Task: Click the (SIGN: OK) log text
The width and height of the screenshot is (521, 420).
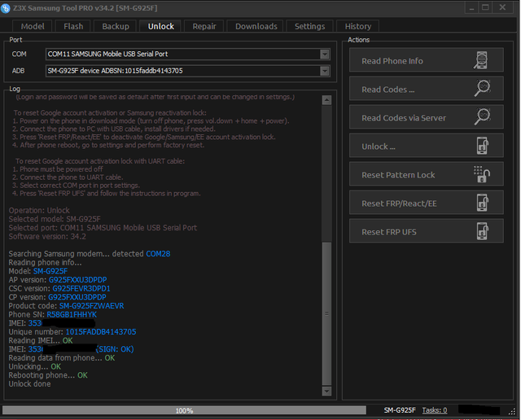Action: point(115,349)
